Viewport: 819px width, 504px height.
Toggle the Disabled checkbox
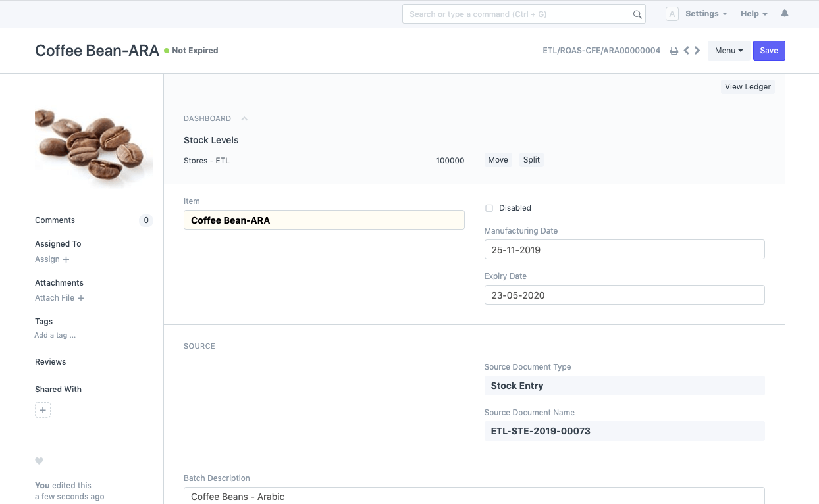[489, 208]
